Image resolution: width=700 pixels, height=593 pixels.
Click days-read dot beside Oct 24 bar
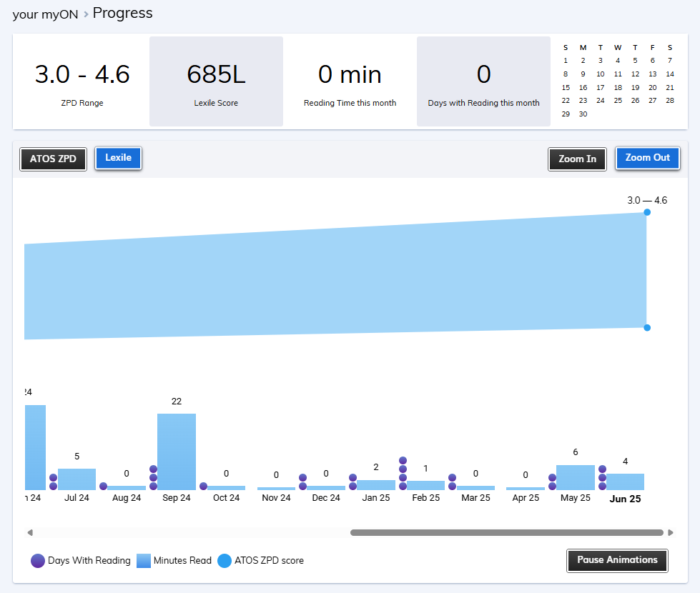tap(203, 486)
